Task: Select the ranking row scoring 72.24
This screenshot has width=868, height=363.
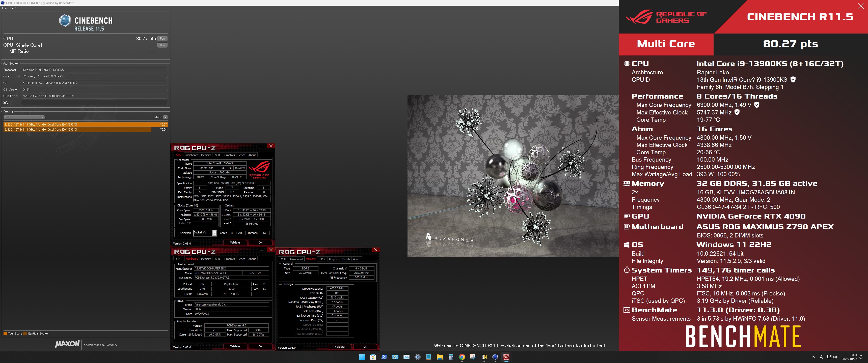Action: [86, 129]
